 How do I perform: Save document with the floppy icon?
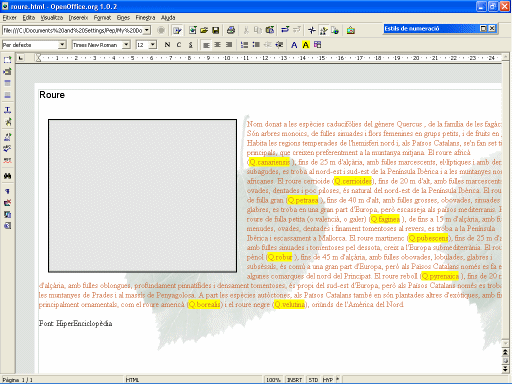click(x=216, y=30)
